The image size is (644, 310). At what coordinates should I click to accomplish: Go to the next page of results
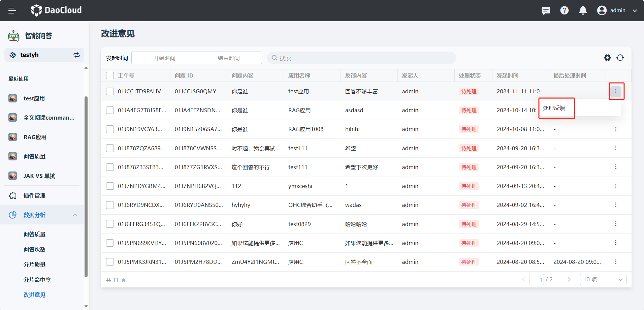pos(569,279)
